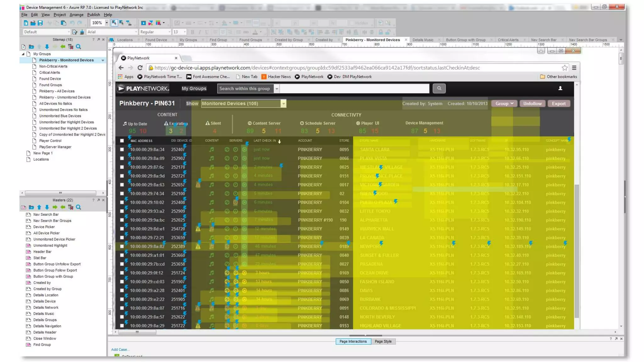Viewport: 644px width, 362px height.
Task: Toggle the select-all checkbox beside MAC ADDRESS
Action: point(122,141)
